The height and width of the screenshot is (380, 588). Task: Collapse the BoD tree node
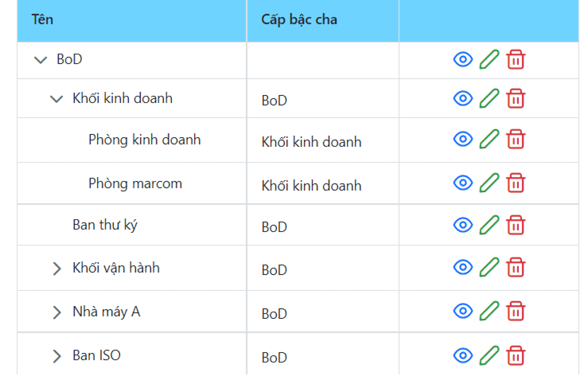point(40,60)
